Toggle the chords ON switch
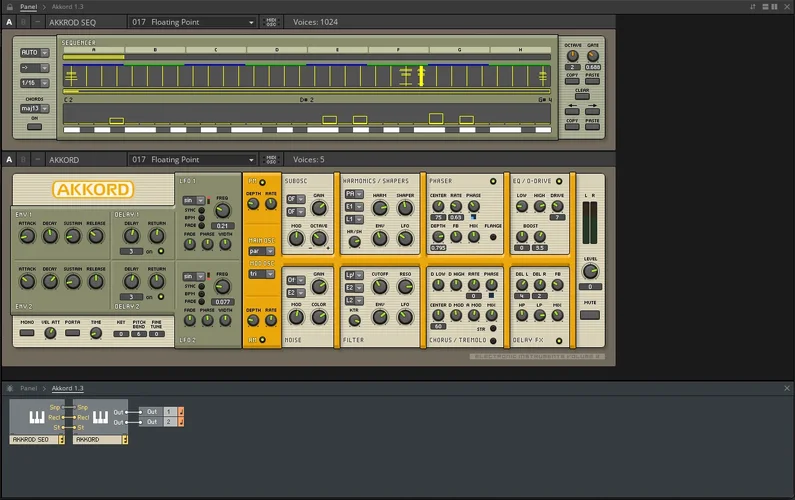This screenshot has height=500, width=795. (34, 126)
